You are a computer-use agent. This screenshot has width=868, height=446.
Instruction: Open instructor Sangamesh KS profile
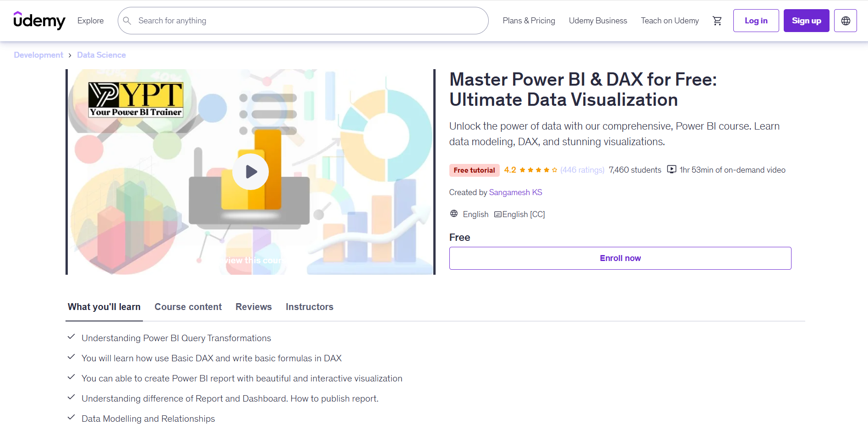pos(515,192)
